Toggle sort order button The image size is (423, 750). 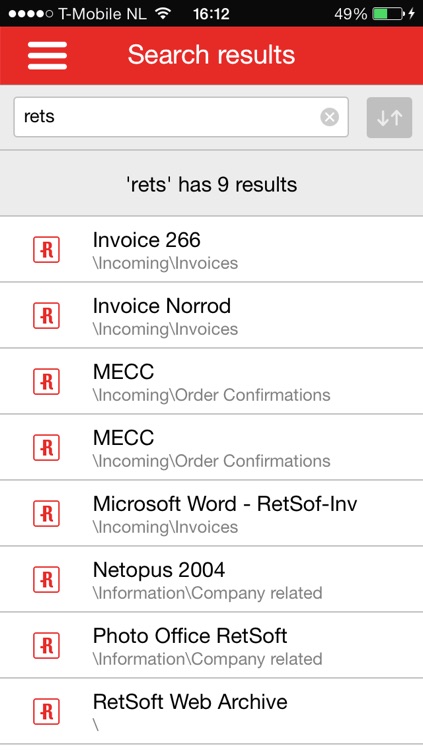389,117
